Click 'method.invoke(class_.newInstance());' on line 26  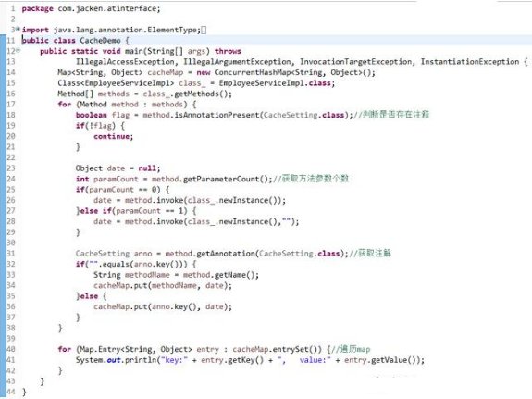204,200
